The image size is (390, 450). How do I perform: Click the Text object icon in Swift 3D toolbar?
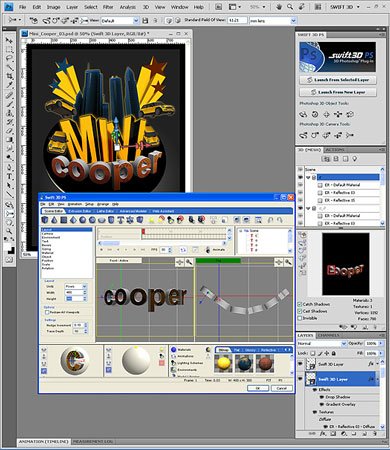pyautogui.click(x=121, y=220)
